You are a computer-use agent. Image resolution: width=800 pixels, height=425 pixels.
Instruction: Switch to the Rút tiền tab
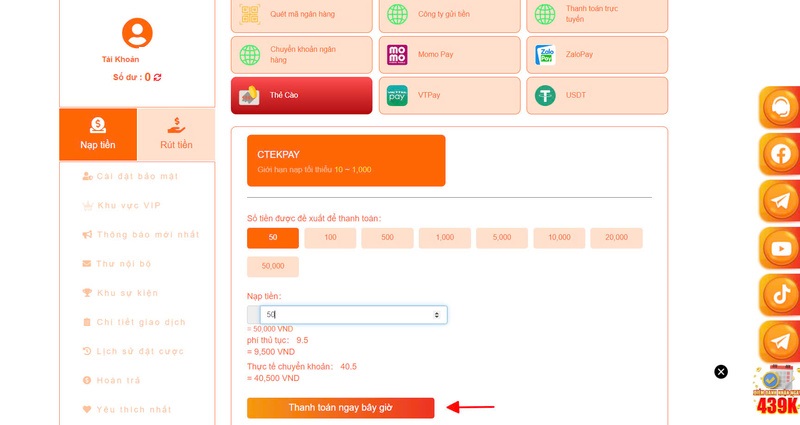[176, 134]
